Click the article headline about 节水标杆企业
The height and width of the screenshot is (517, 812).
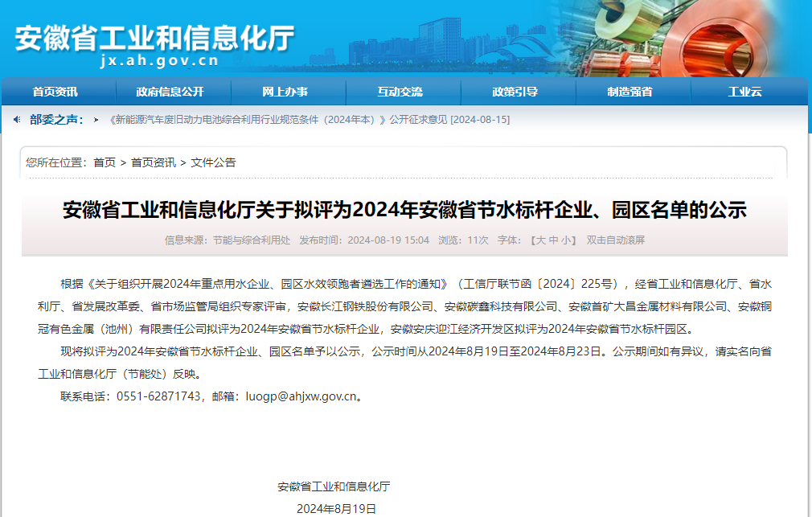pyautogui.click(x=404, y=211)
